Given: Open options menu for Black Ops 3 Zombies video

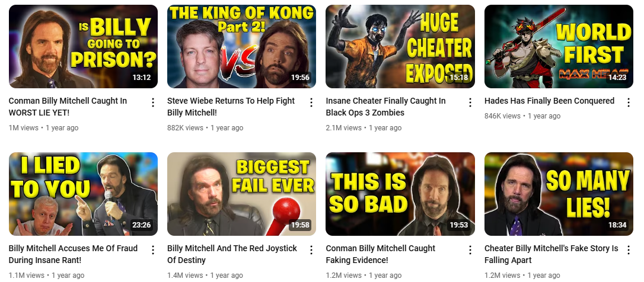Looking at the screenshot, I should tap(470, 102).
